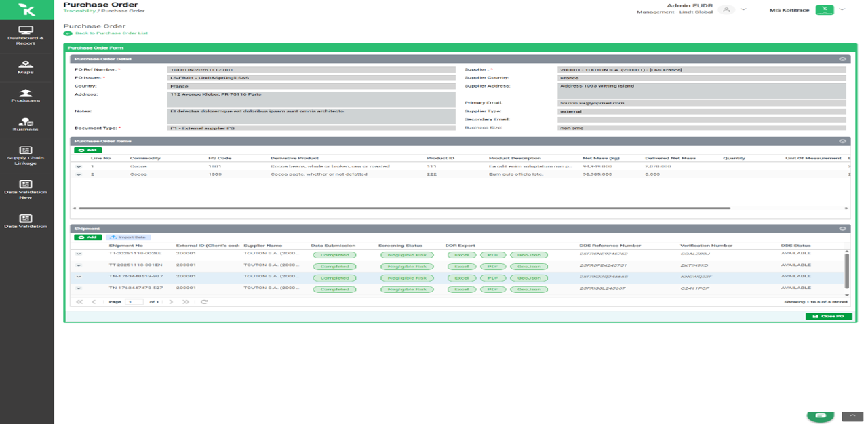The width and height of the screenshot is (868, 424).
Task: Expand line 1 Cocoa beans item row
Action: coord(79,166)
